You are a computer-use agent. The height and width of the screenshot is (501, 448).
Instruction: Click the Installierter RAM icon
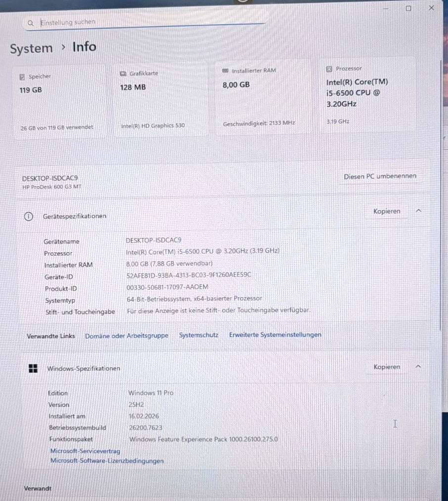pyautogui.click(x=225, y=71)
